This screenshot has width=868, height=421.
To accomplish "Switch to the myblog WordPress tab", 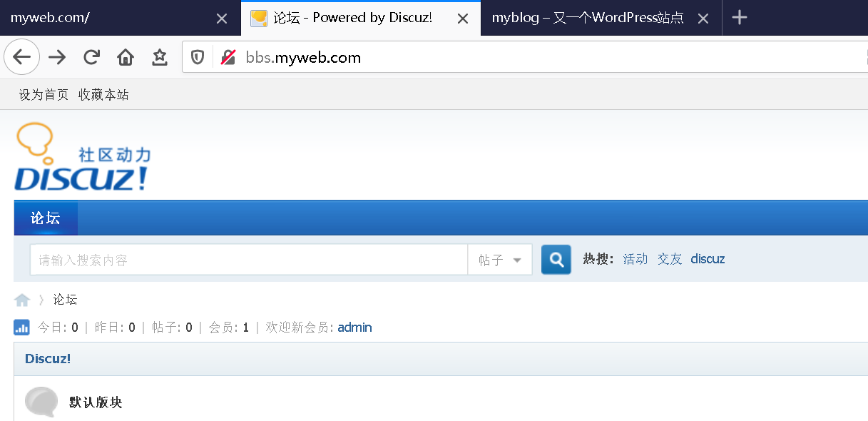I will click(x=601, y=18).
